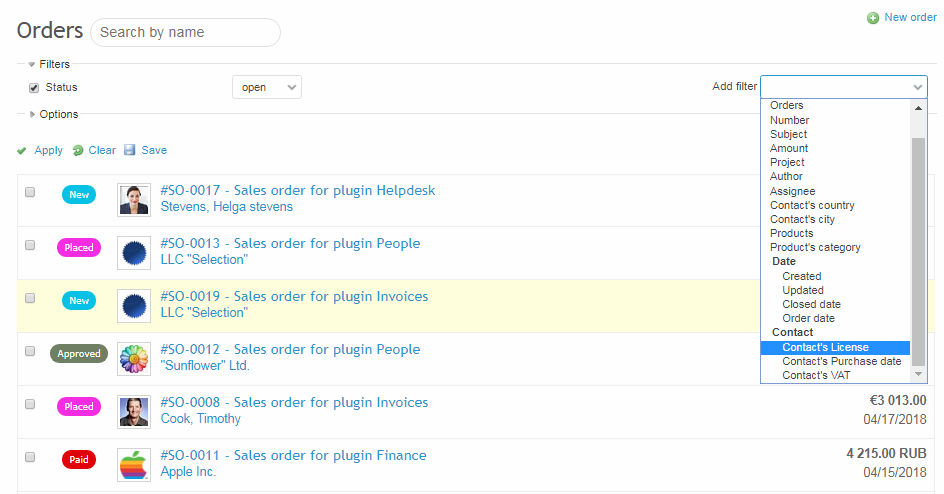
Task: Click the green Apply checkmark icon
Action: click(22, 151)
